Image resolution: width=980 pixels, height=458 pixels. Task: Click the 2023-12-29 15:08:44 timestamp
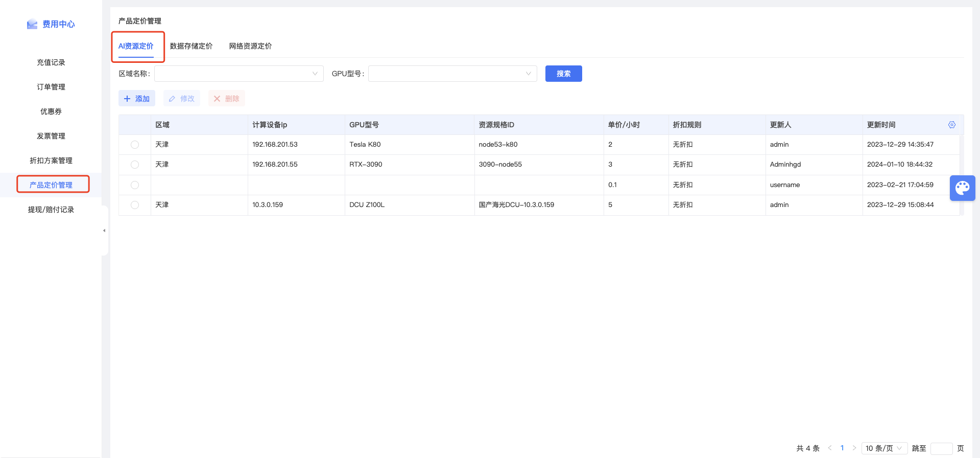[900, 205]
